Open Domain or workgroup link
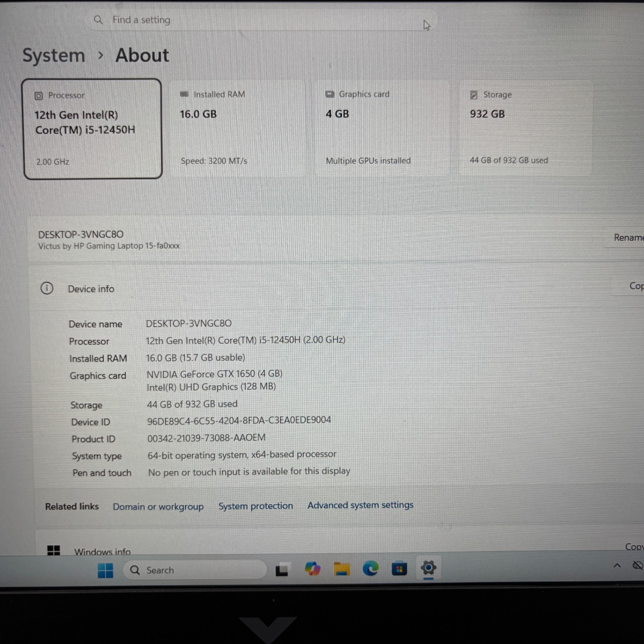 click(158, 506)
